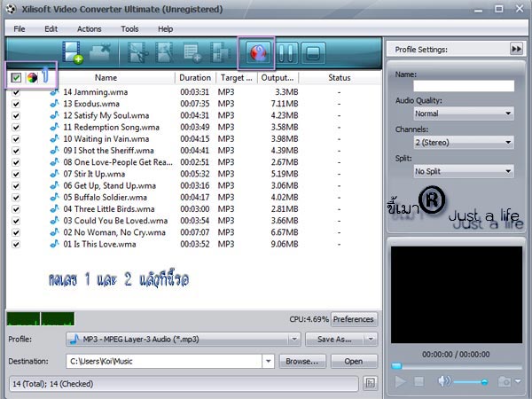Sort the list by Status column
Image resolution: width=532 pixels, height=399 pixels.
340,78
